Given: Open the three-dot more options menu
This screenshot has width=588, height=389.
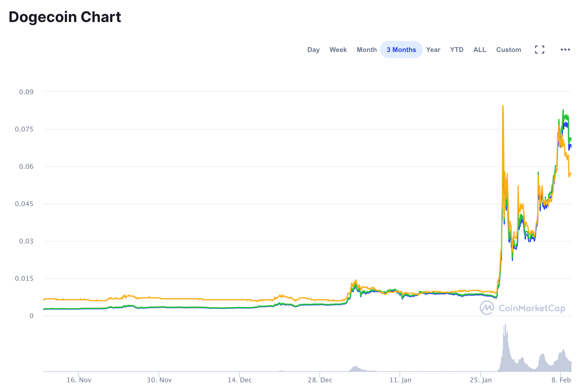Looking at the screenshot, I should (x=565, y=50).
